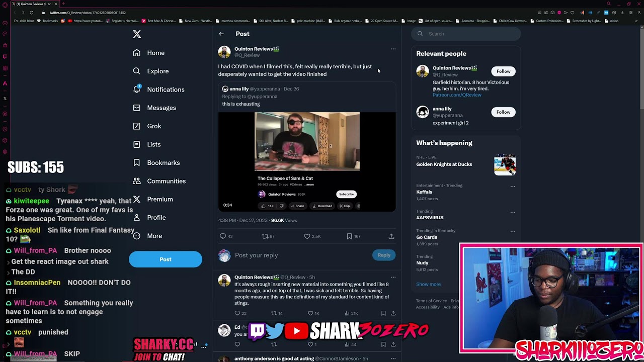Share the main post
Viewport: 644px width, 362px height.
pyautogui.click(x=391, y=236)
